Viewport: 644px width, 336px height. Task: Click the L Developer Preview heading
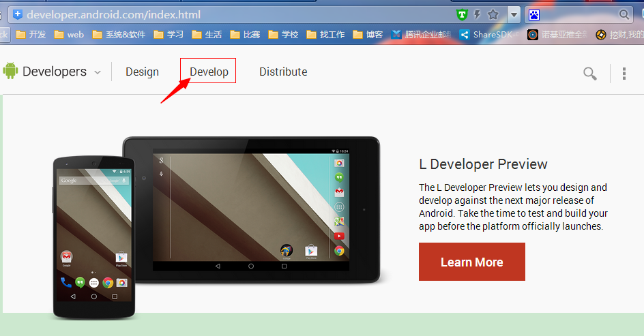[x=483, y=164]
